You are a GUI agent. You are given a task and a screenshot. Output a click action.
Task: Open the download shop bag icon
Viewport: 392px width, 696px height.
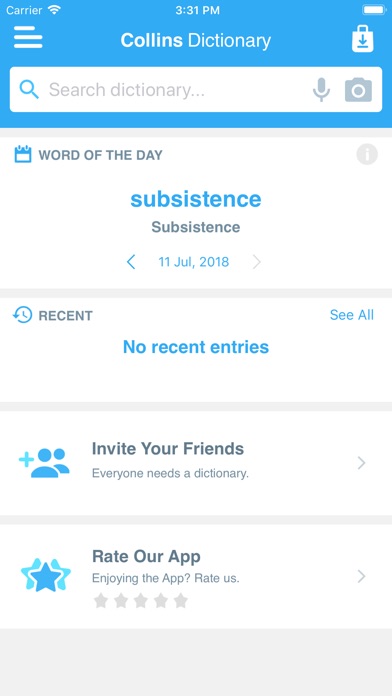(363, 39)
